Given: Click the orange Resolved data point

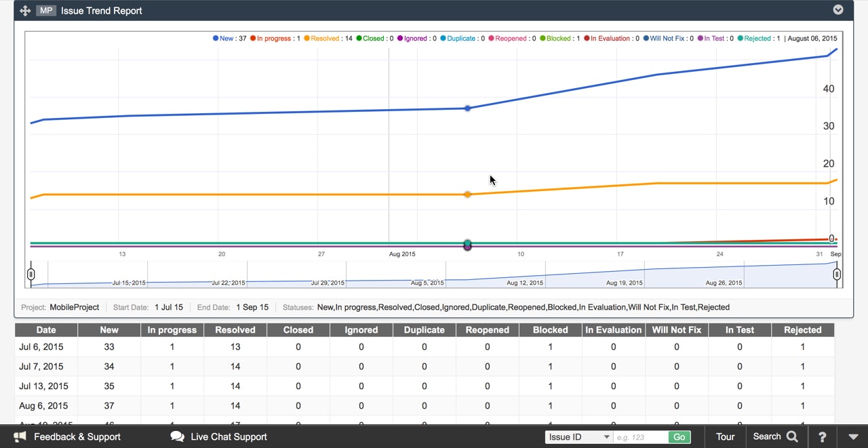Looking at the screenshot, I should click(x=467, y=195).
